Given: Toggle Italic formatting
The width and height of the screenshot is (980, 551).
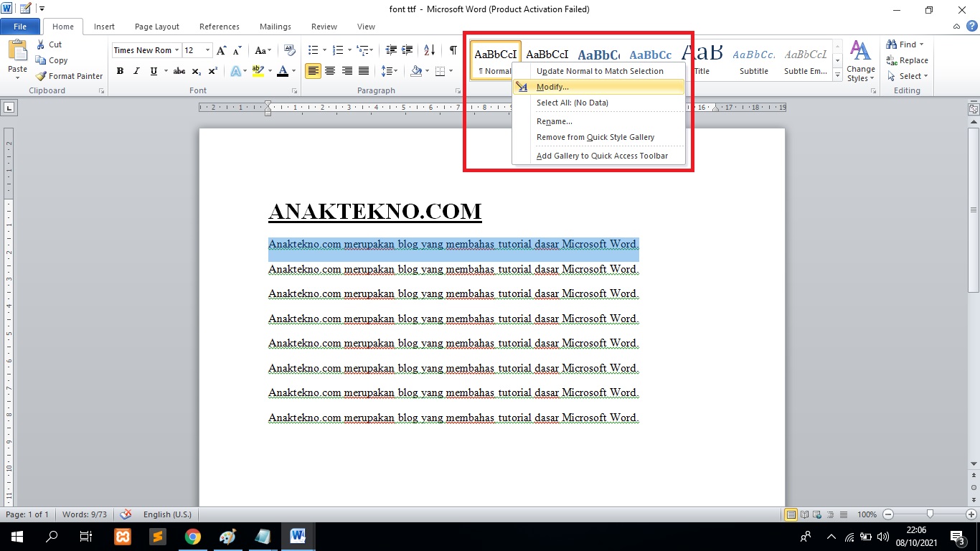Looking at the screenshot, I should coord(136,71).
